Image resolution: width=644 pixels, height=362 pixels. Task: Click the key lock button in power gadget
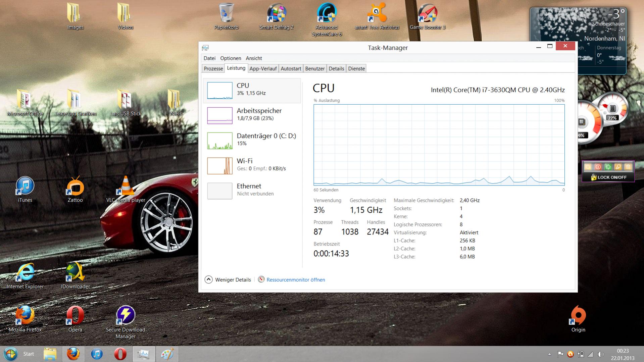(618, 167)
